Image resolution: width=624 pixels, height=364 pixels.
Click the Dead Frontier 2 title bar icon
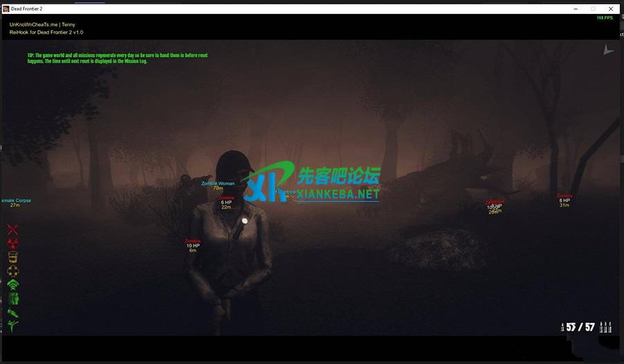(x=6, y=8)
